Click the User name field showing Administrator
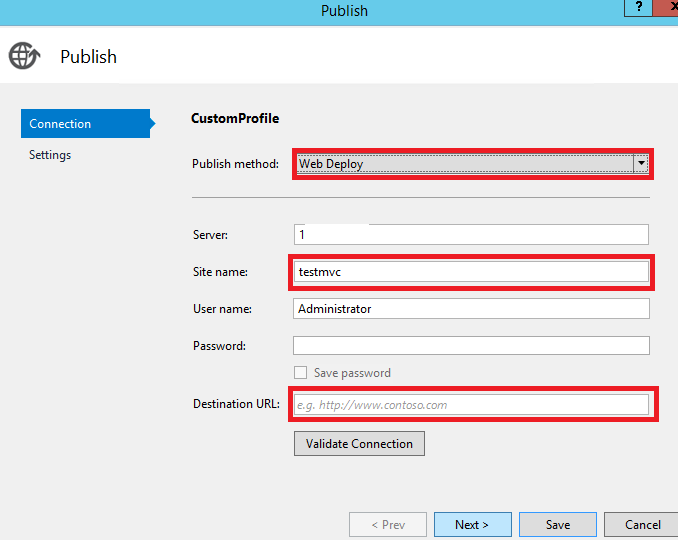 (471, 309)
